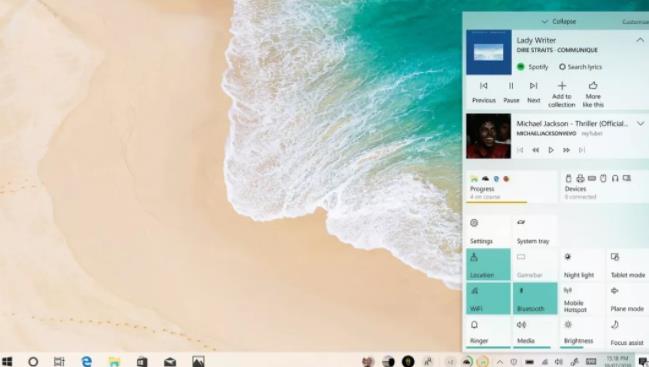Open the taskbar clock and date

[x=617, y=361]
